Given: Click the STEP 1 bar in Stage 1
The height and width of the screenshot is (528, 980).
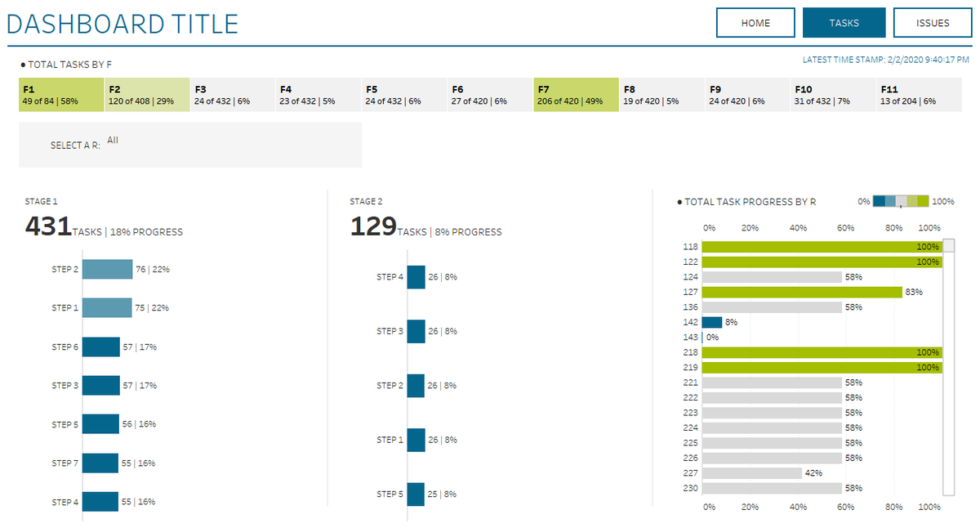Looking at the screenshot, I should point(107,308).
